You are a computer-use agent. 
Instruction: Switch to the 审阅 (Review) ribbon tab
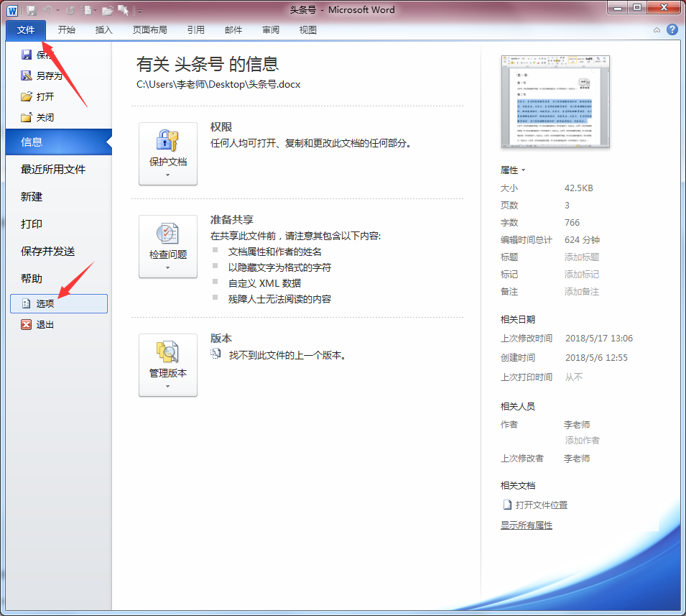click(x=271, y=29)
